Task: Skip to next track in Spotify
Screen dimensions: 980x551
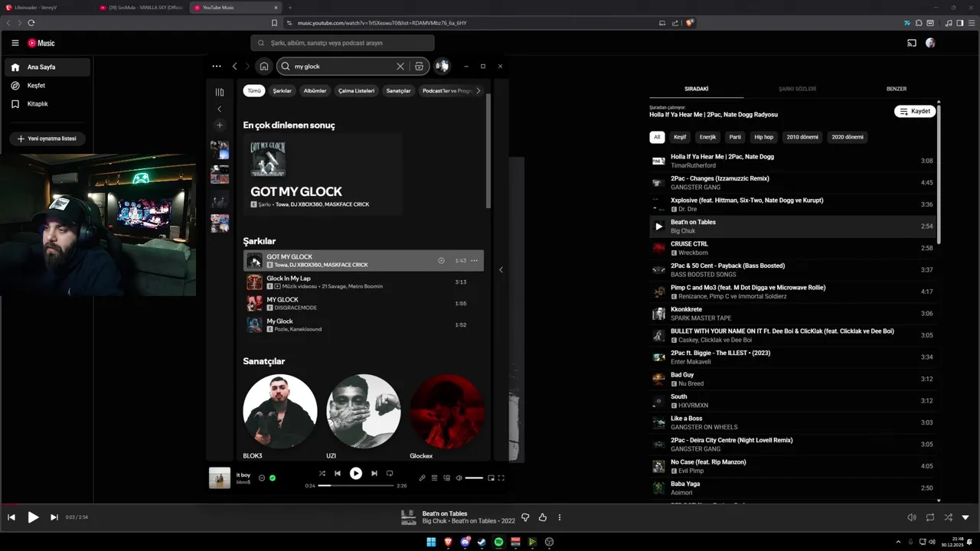Action: pyautogui.click(x=374, y=474)
